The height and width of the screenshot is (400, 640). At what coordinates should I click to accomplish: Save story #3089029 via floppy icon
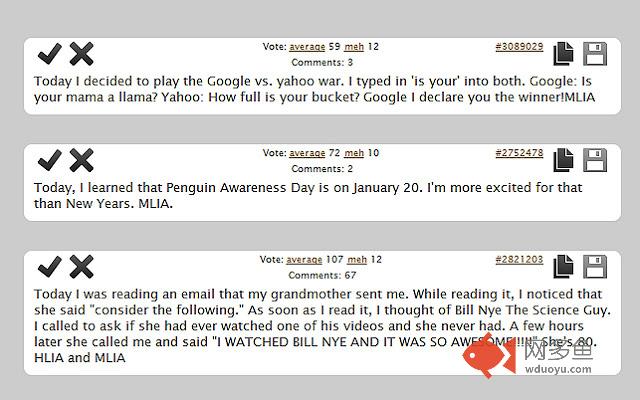coord(595,54)
